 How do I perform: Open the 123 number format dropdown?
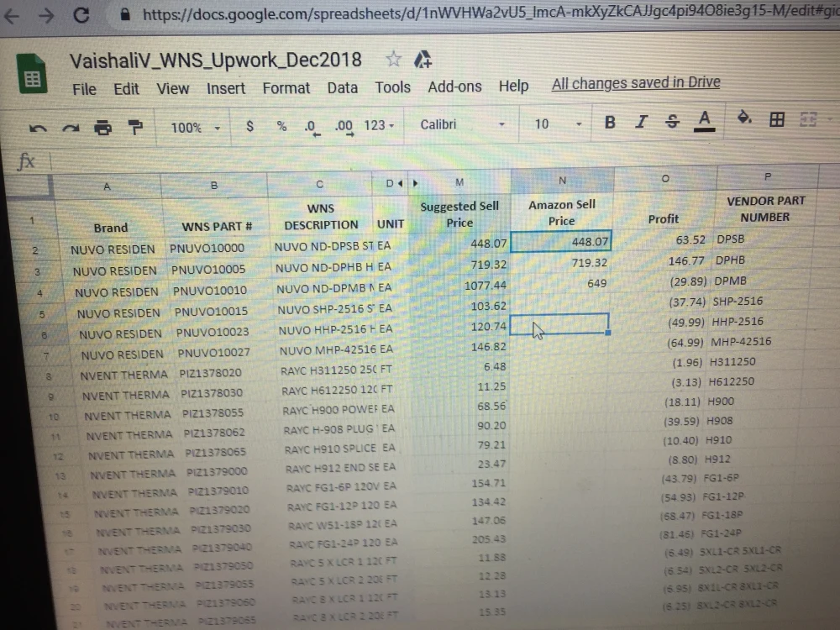tap(379, 125)
